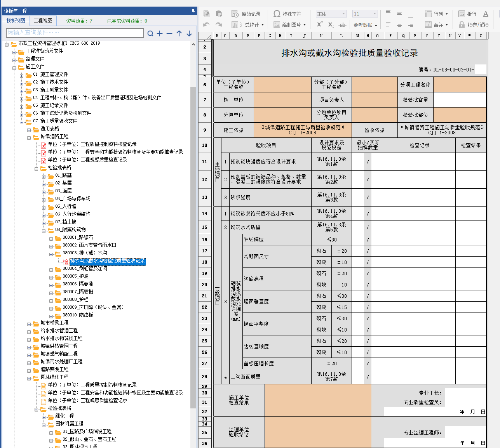Collapse the 080003_排（截）水沟 node
This screenshot has width=500, height=448.
[x=51, y=254]
